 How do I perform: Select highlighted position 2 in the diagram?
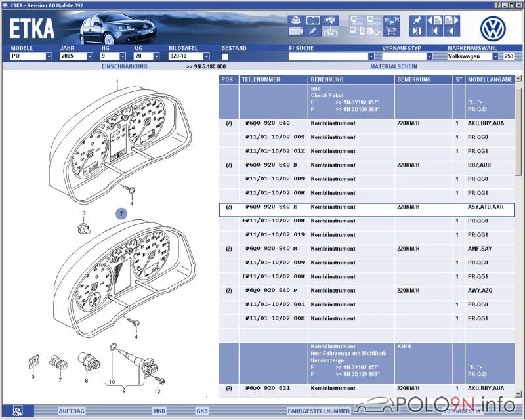point(121,213)
